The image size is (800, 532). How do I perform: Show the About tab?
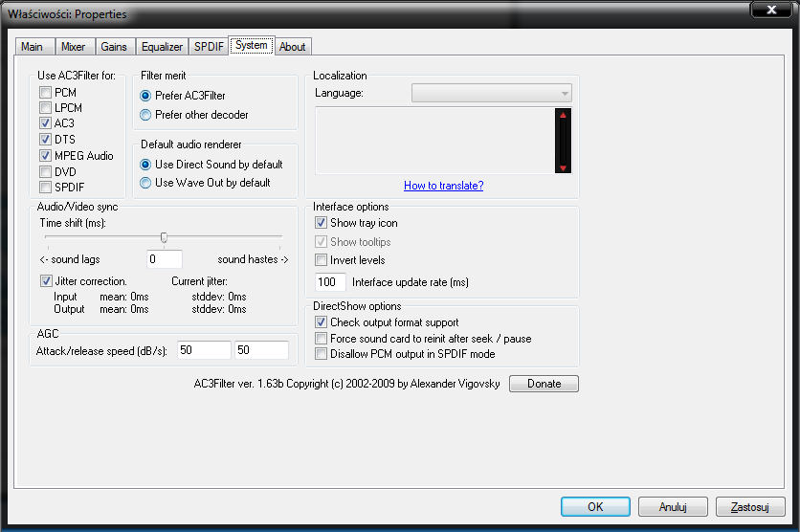(293, 47)
